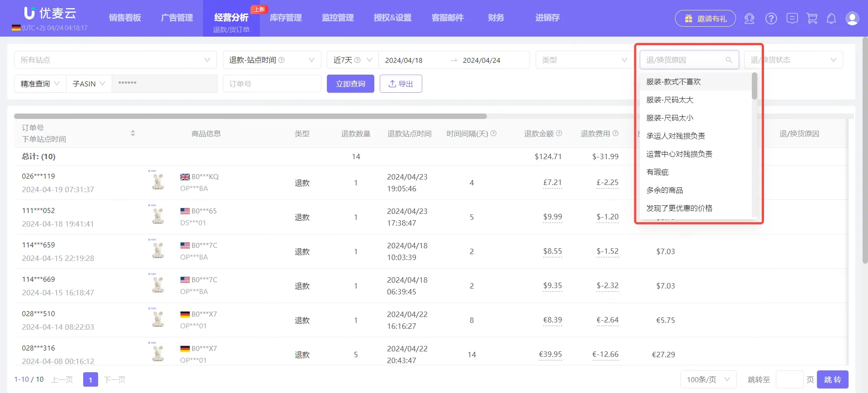Click the 优麦云 logo

coord(50,14)
